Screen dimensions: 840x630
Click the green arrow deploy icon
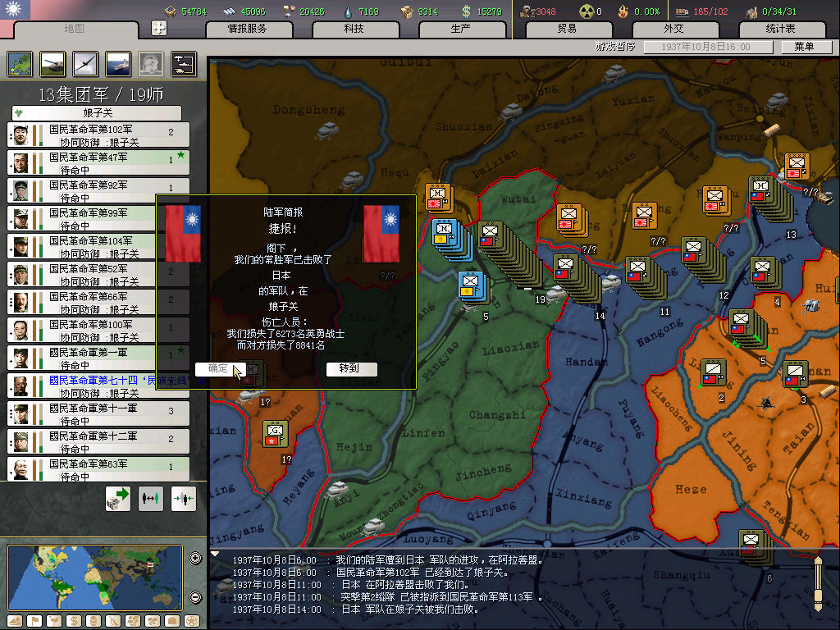pyautogui.click(x=118, y=499)
